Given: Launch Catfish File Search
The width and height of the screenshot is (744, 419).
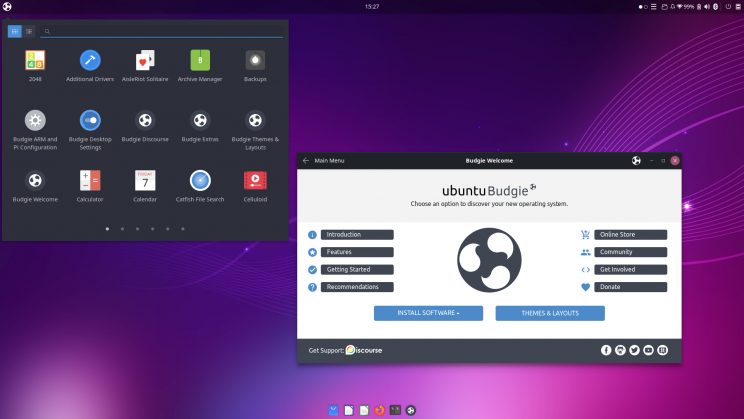Looking at the screenshot, I should coord(200,180).
